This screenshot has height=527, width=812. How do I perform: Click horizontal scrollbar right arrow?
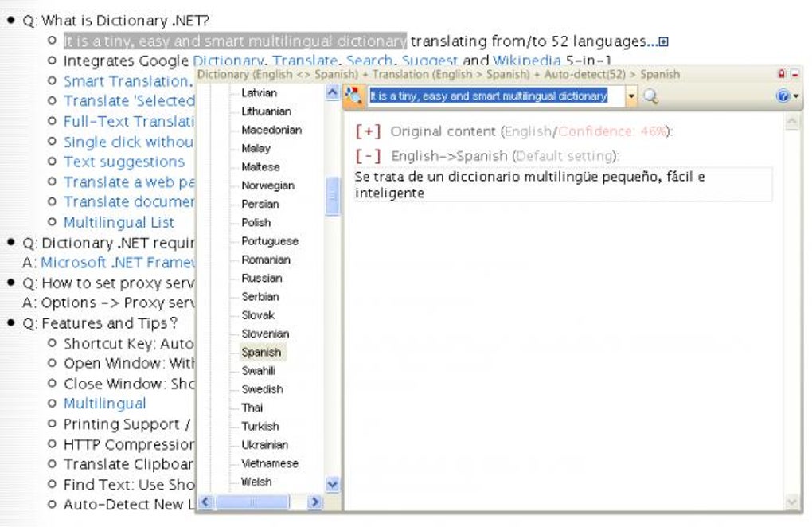(x=314, y=502)
